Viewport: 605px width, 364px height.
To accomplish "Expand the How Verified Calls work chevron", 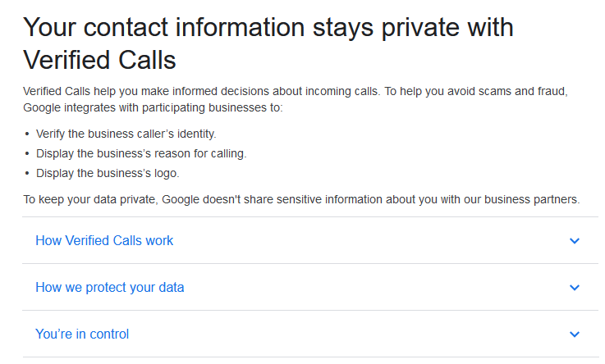I will [x=575, y=241].
